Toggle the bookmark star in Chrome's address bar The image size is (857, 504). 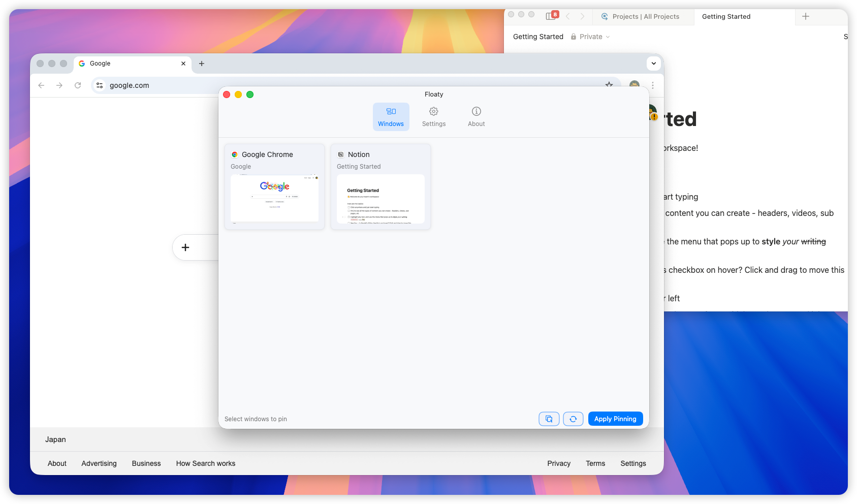[x=609, y=85]
